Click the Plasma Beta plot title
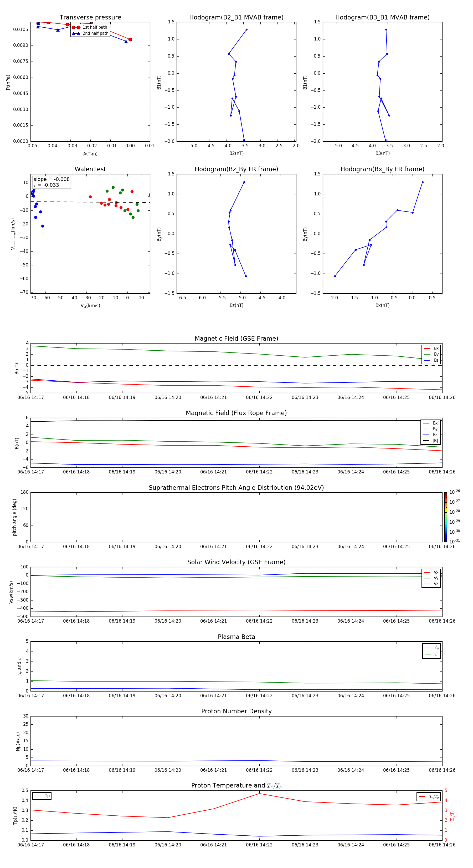Screen dimensions: 473x868 tap(236, 637)
